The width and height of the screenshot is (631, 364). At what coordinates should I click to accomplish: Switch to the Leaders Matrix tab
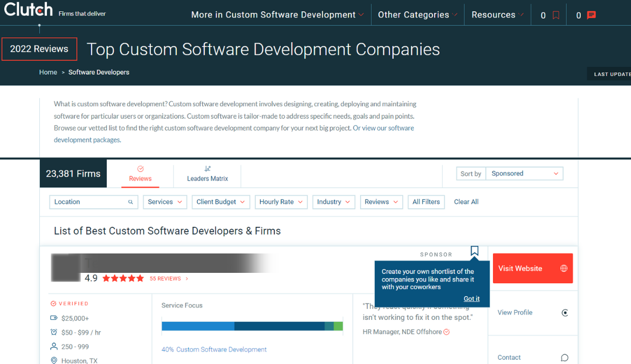(207, 174)
